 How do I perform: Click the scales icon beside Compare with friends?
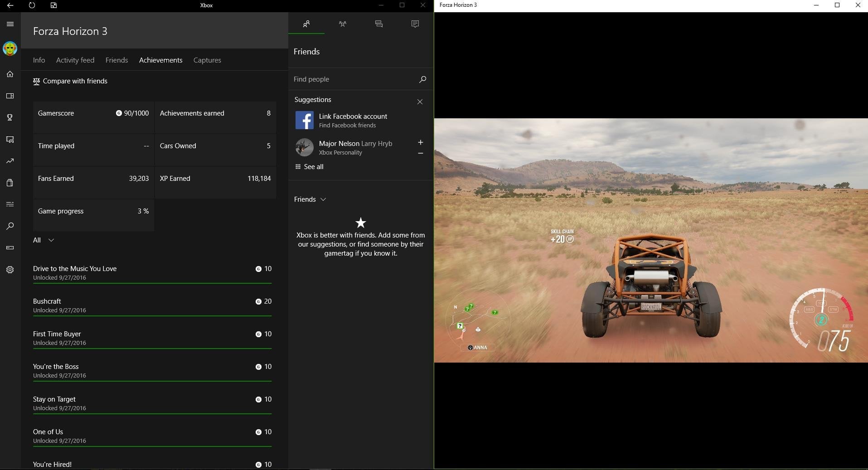[x=36, y=81]
